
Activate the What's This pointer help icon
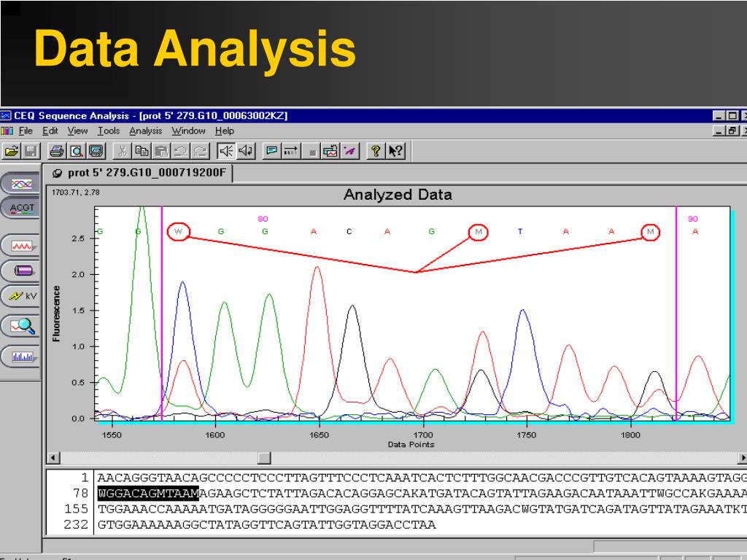pos(395,152)
